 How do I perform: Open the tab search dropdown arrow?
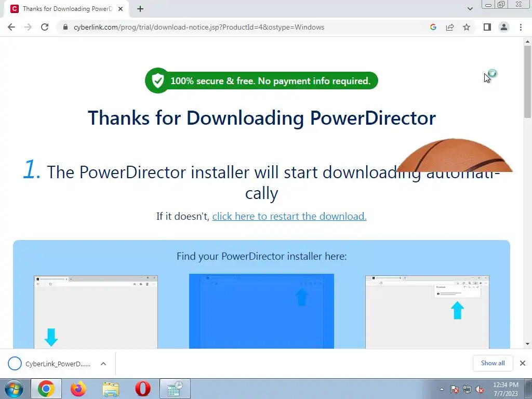(x=470, y=9)
